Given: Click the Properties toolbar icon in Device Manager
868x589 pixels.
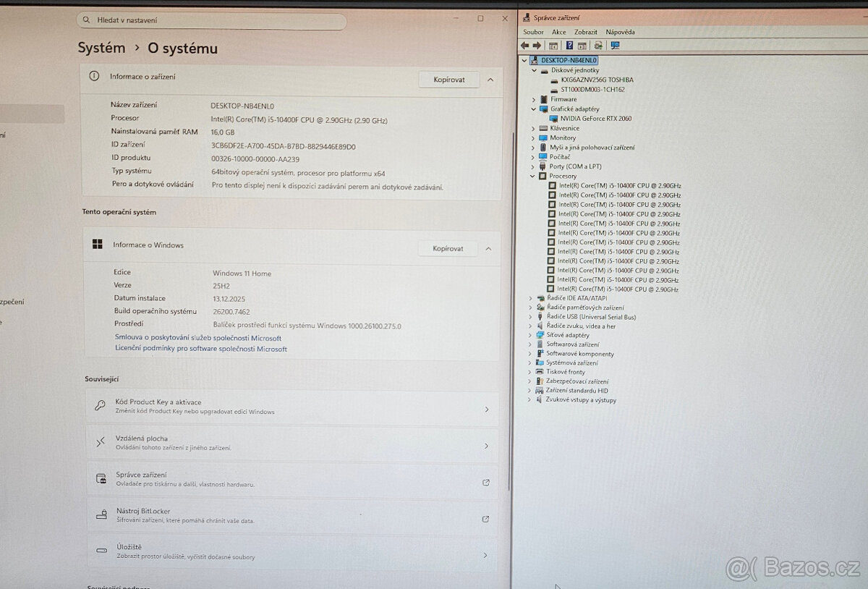Looking at the screenshot, I should tap(582, 45).
